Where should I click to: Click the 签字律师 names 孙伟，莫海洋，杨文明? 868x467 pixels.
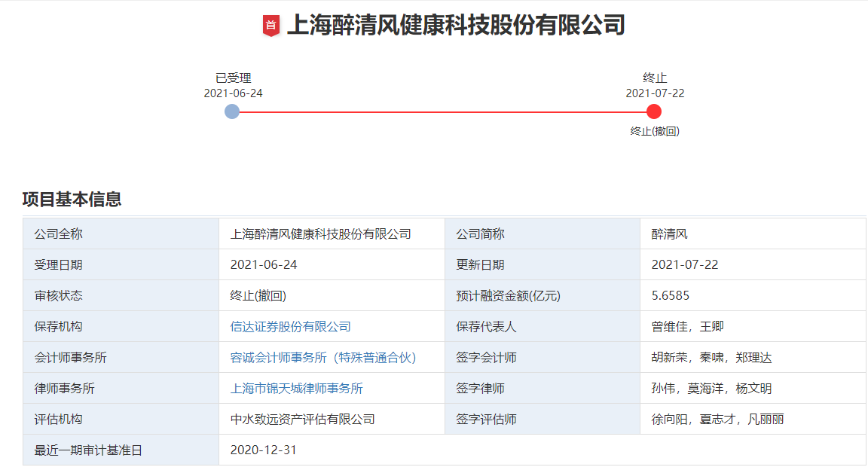pos(711,389)
